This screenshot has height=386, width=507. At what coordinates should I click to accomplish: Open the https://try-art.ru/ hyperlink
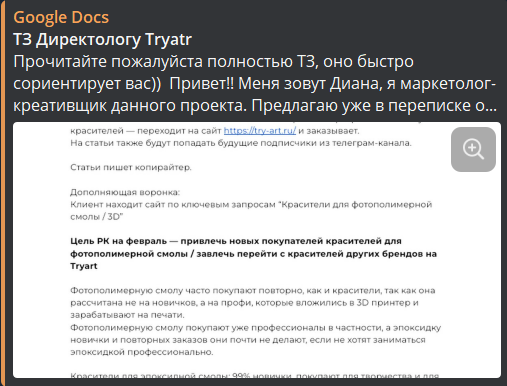click(x=260, y=131)
